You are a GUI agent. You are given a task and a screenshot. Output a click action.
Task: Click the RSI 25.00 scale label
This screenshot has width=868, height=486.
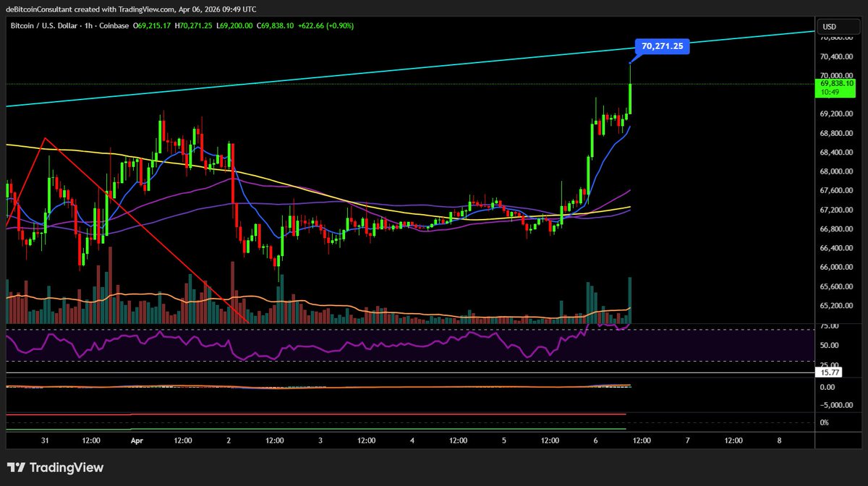(x=830, y=365)
